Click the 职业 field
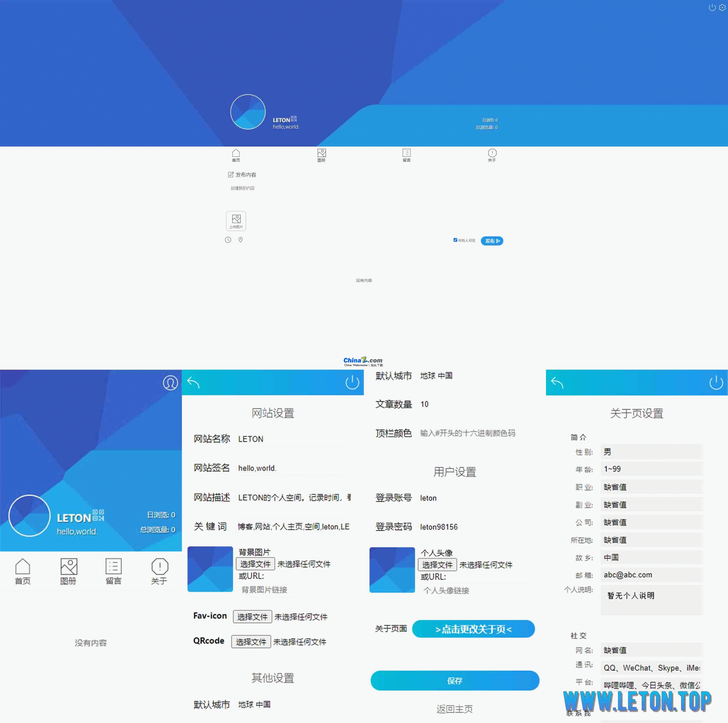 (x=652, y=487)
